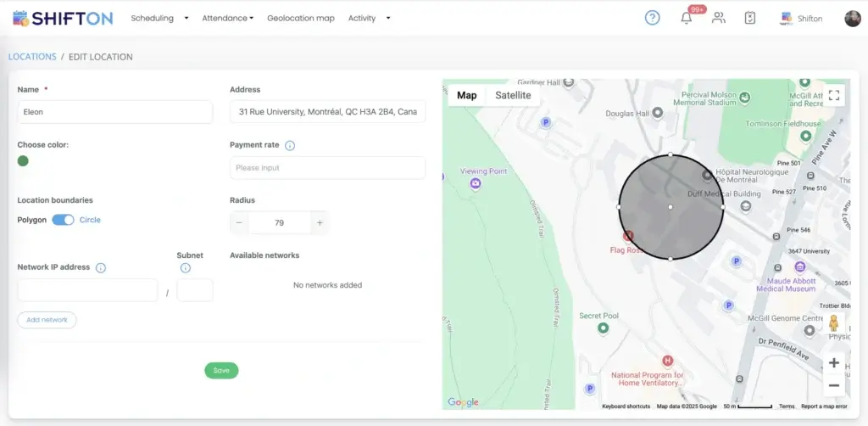Click the Name input field
The width and height of the screenshot is (868, 426).
(114, 112)
